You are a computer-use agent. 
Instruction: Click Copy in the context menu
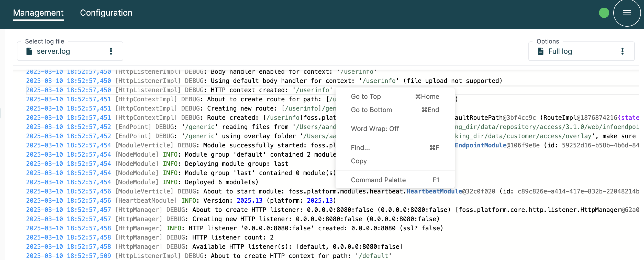[359, 161]
